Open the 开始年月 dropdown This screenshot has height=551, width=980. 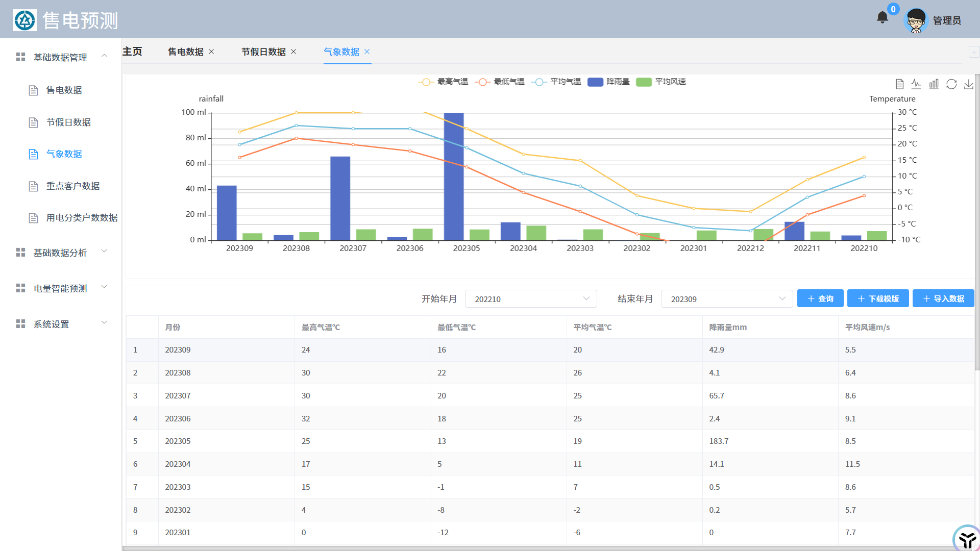point(531,299)
